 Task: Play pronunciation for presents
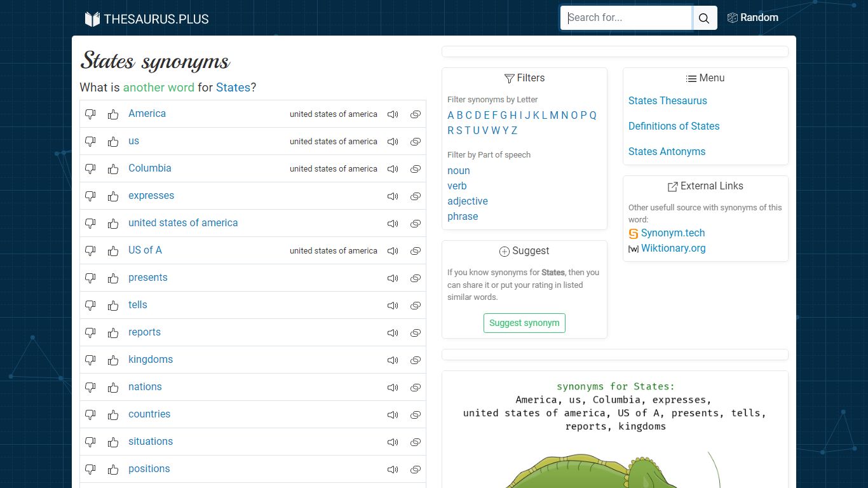[393, 278]
